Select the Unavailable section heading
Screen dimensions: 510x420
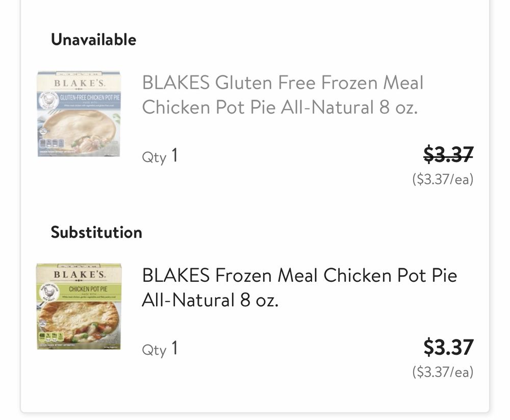[x=93, y=39]
